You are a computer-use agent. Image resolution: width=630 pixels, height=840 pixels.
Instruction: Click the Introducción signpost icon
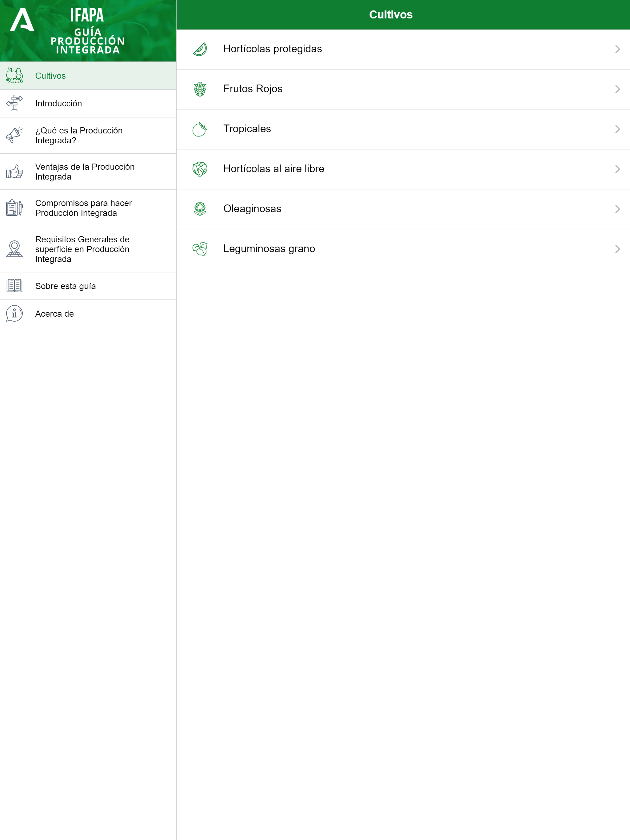click(14, 103)
